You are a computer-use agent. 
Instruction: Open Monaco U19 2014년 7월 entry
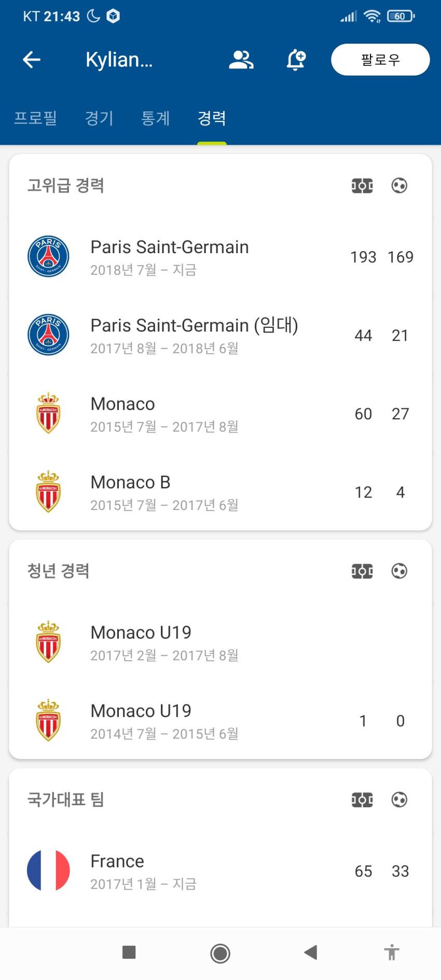220,721
